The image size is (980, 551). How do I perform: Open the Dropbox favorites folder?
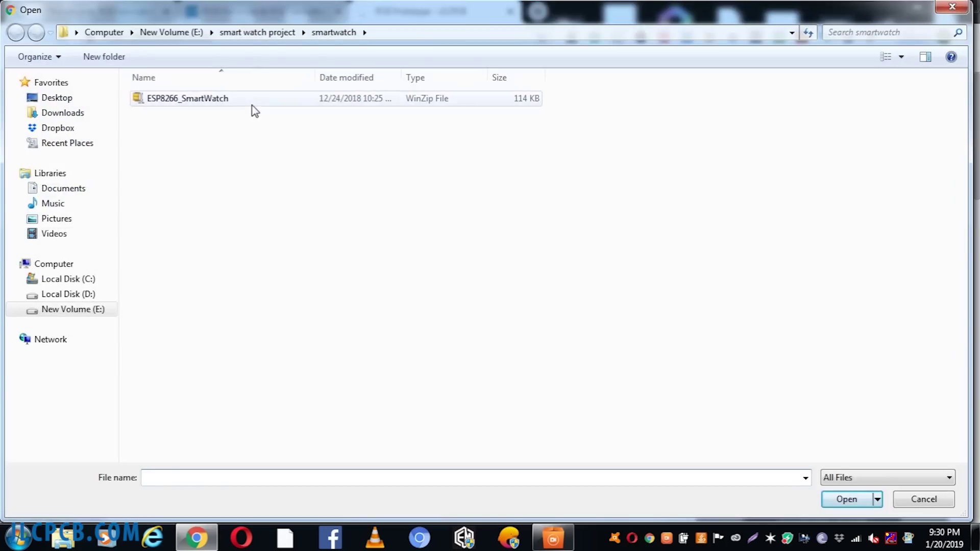(57, 128)
